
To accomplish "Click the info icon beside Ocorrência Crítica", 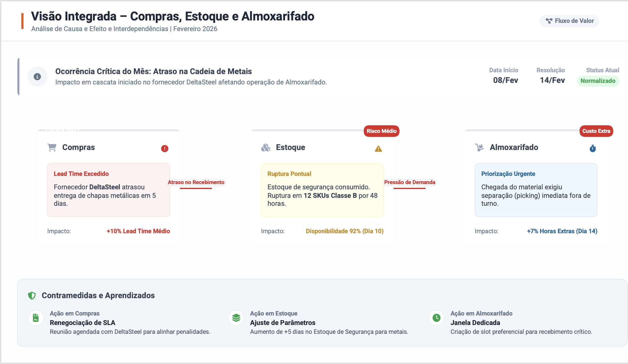I will [37, 77].
